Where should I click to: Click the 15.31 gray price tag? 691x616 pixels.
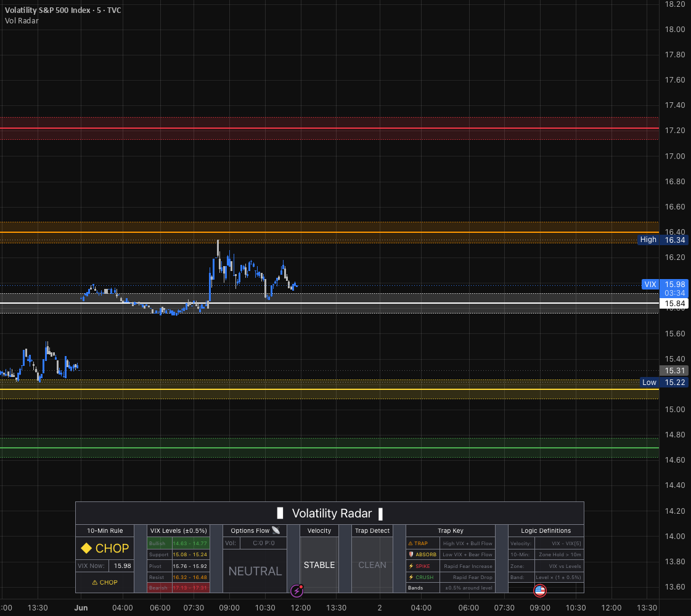(x=674, y=371)
